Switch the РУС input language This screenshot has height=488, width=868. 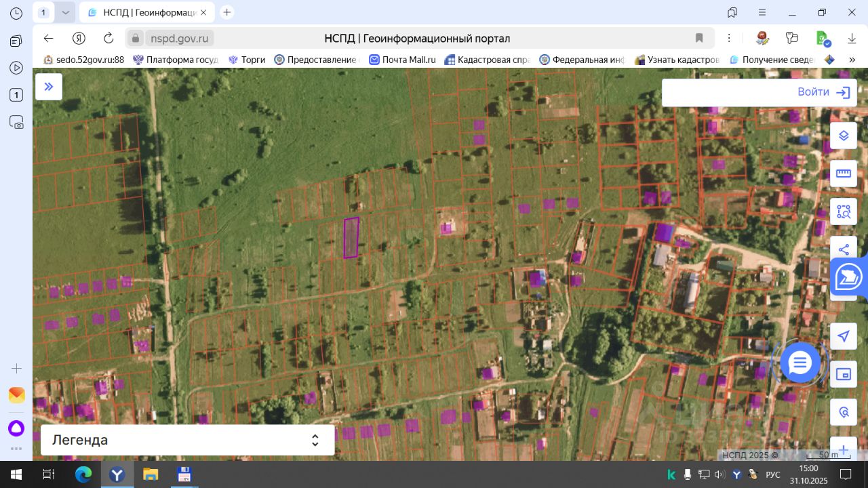pyautogui.click(x=773, y=474)
